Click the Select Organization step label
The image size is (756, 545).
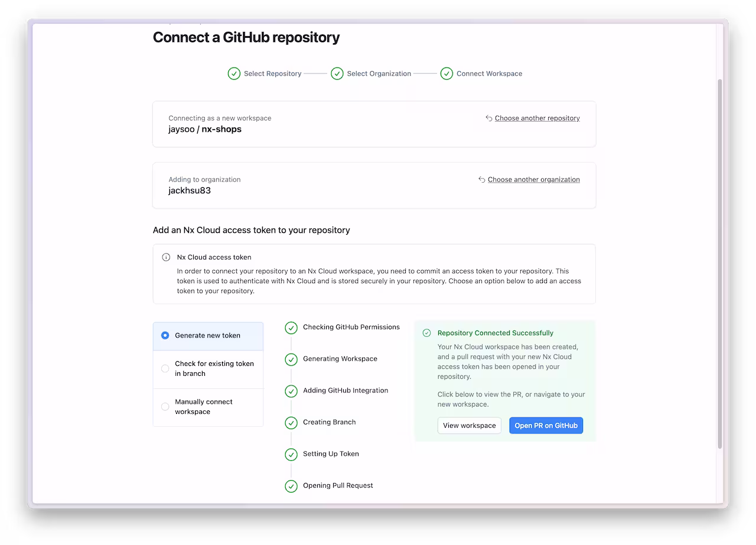(379, 74)
